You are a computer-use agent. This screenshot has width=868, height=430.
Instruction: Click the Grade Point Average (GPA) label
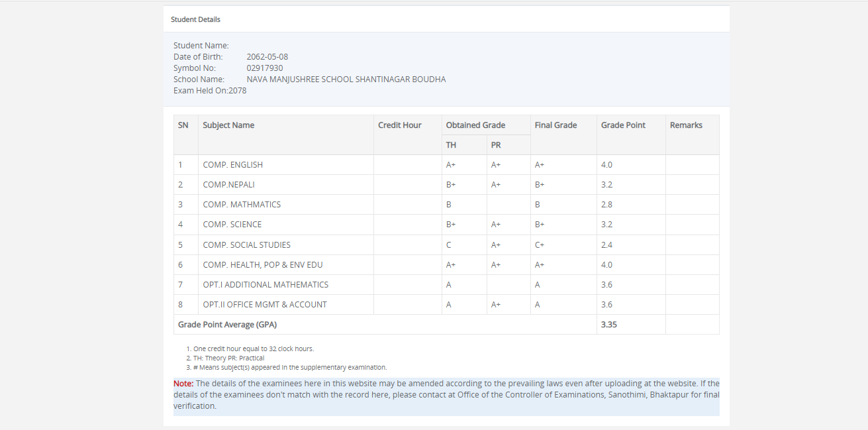coord(227,325)
